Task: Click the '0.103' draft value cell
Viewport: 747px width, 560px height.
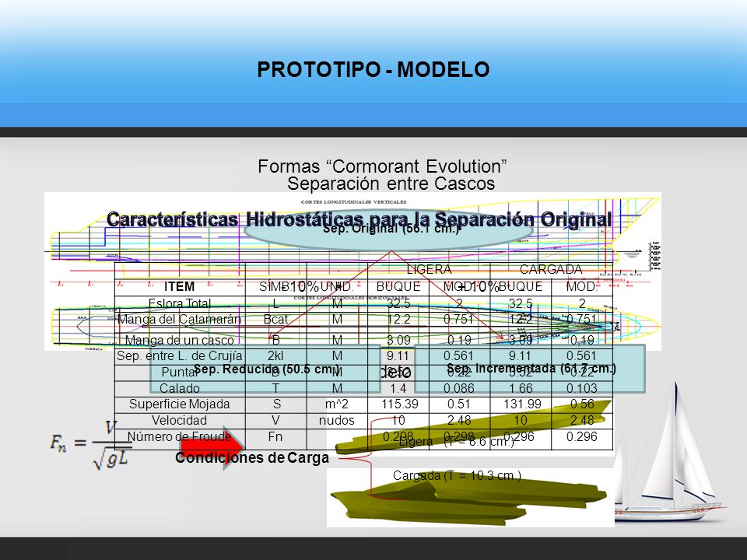Action: tap(582, 388)
